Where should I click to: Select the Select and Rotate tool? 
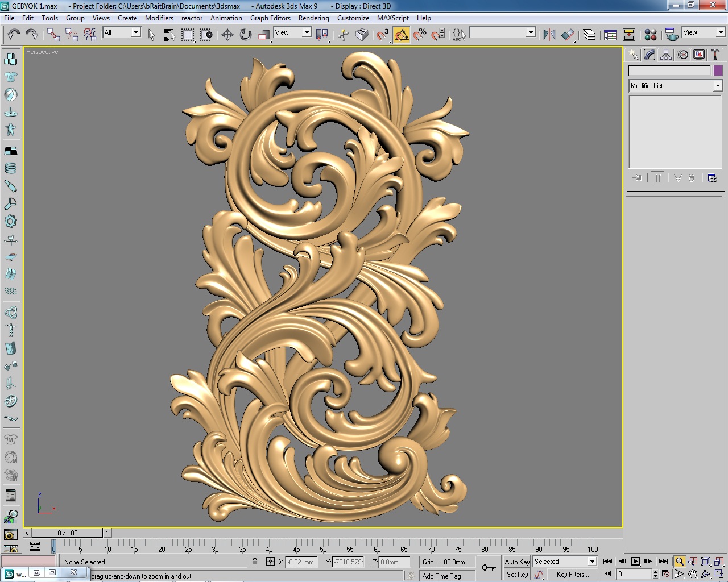click(x=245, y=34)
